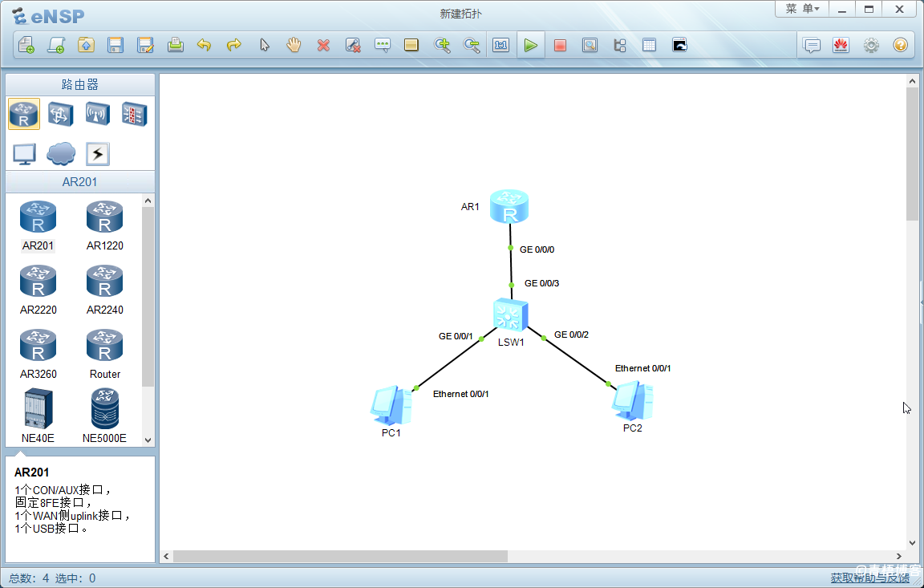Screen dimensions: 924x588
Task: Select the Firewall device category icon
Action: [135, 114]
